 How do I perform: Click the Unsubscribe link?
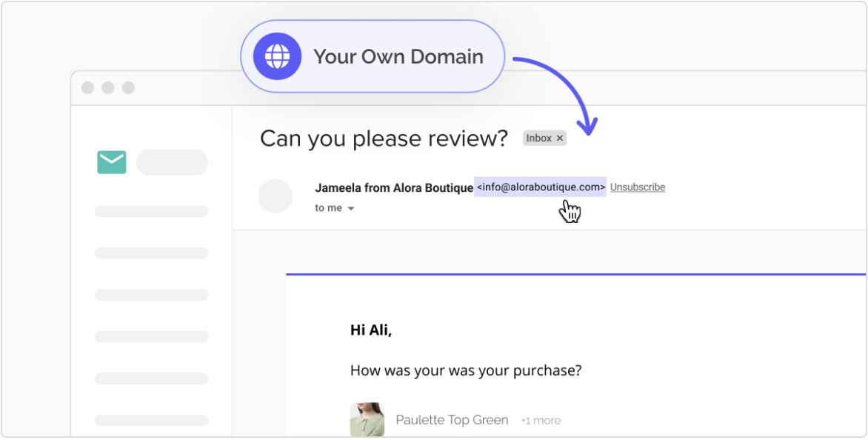coord(637,187)
